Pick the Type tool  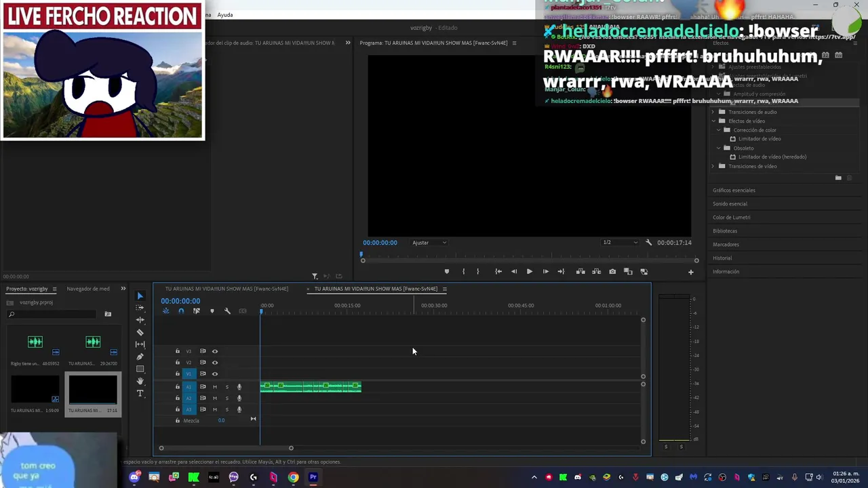140,393
